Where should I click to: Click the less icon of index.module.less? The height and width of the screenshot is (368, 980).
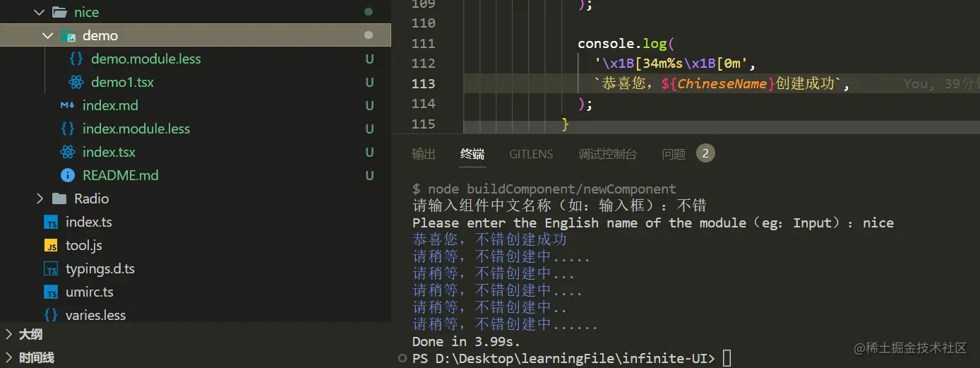(68, 129)
